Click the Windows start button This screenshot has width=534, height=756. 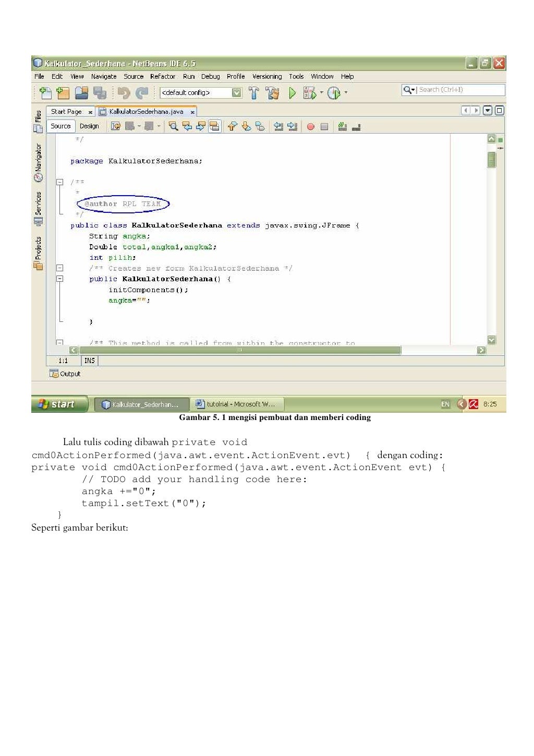coord(59,404)
